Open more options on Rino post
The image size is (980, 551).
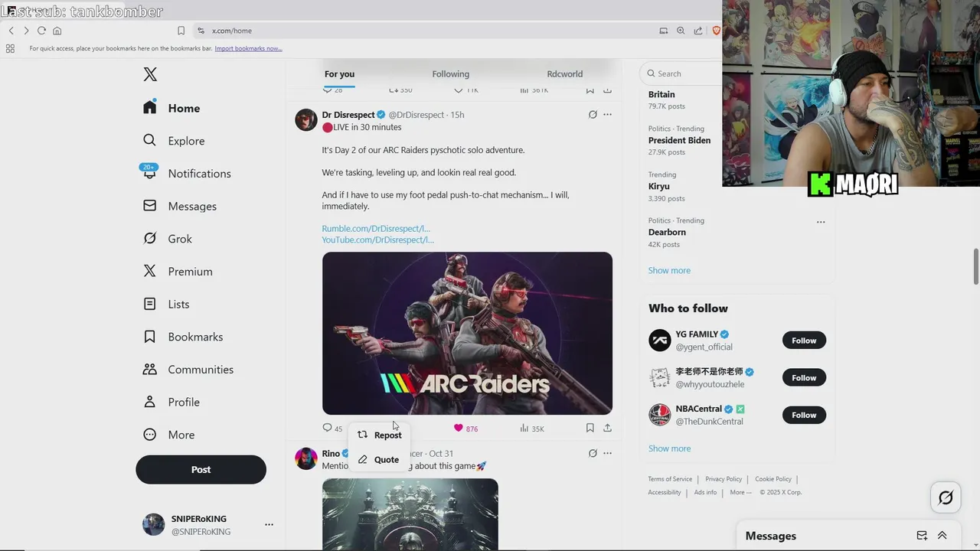pyautogui.click(x=607, y=453)
